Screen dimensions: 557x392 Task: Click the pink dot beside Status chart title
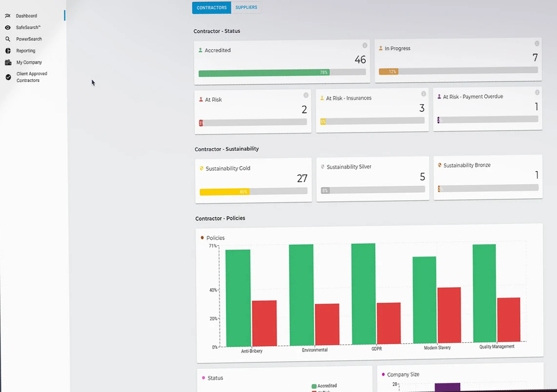pos(203,378)
